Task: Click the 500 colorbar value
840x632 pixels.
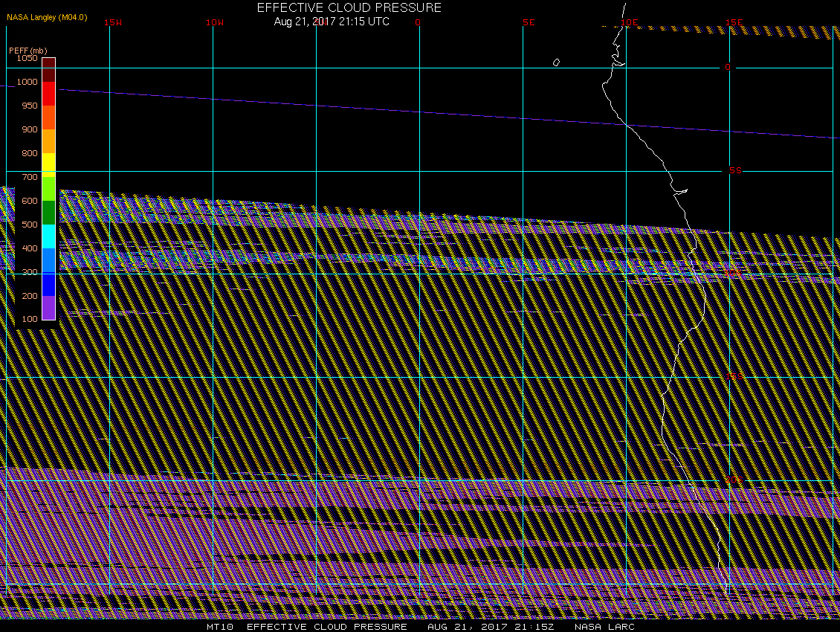Action: pos(30,225)
